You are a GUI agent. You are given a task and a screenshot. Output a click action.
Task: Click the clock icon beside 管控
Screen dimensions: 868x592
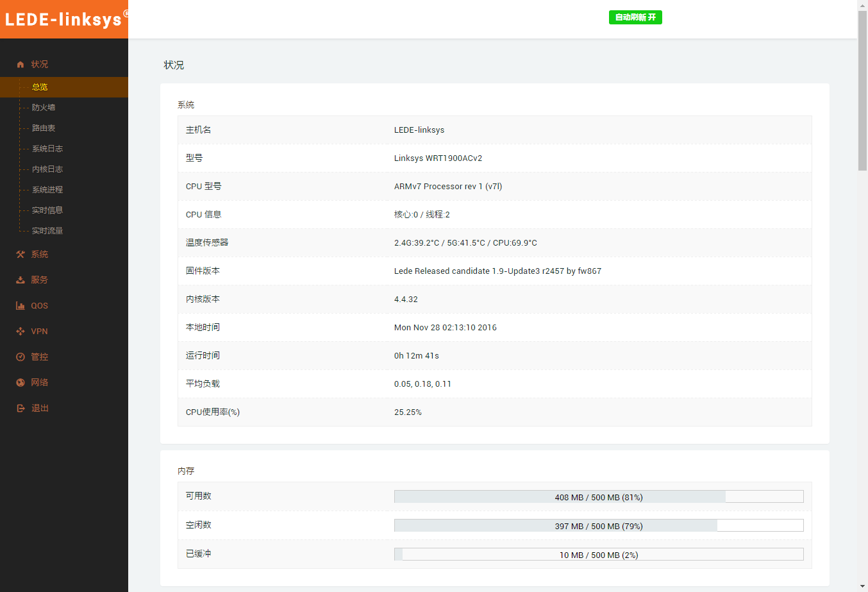[21, 357]
